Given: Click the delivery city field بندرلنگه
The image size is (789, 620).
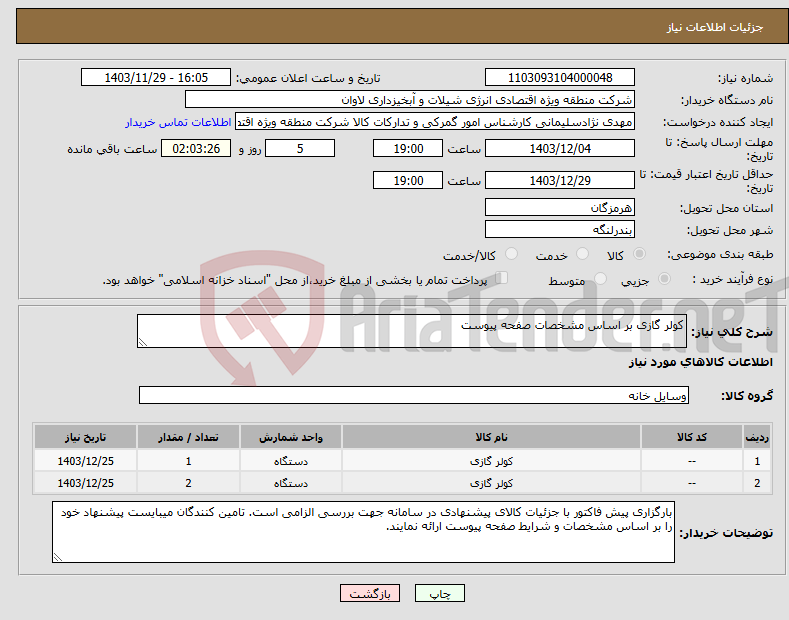Looking at the screenshot, I should click(x=560, y=229).
